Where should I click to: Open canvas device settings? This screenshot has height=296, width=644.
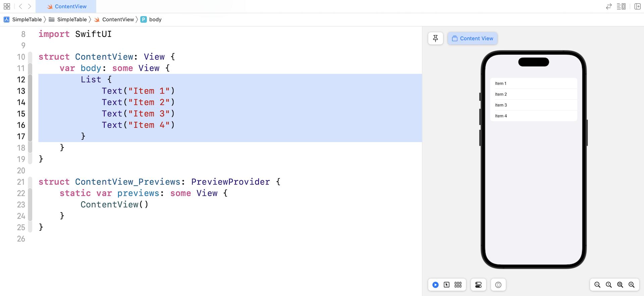(x=478, y=285)
